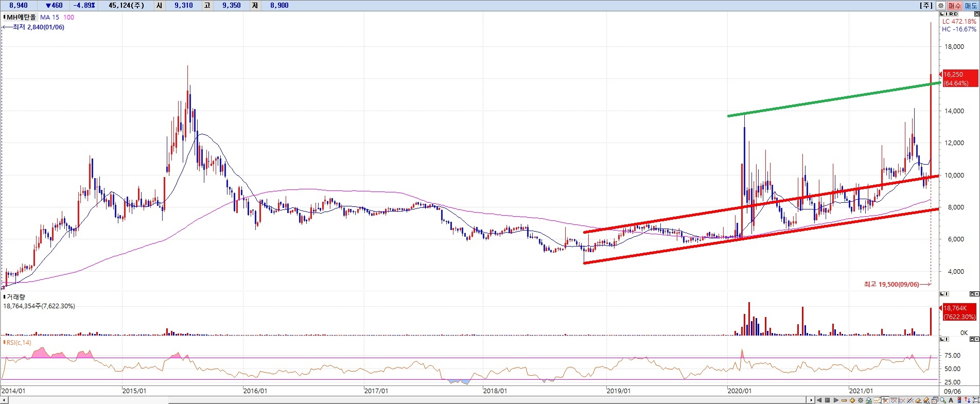The height and width of the screenshot is (404, 980).
Task: Toggle the D scale button on price panel
Action: (x=956, y=14)
